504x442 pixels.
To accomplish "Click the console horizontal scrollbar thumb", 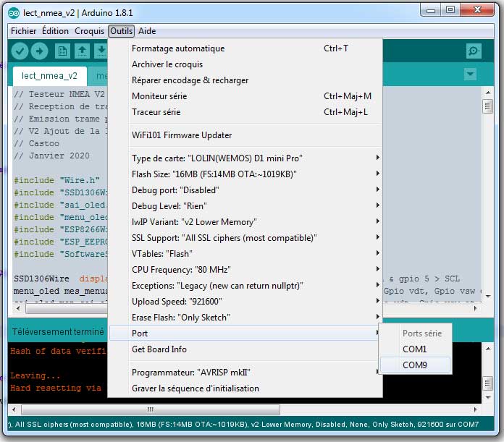I will 151,409.
